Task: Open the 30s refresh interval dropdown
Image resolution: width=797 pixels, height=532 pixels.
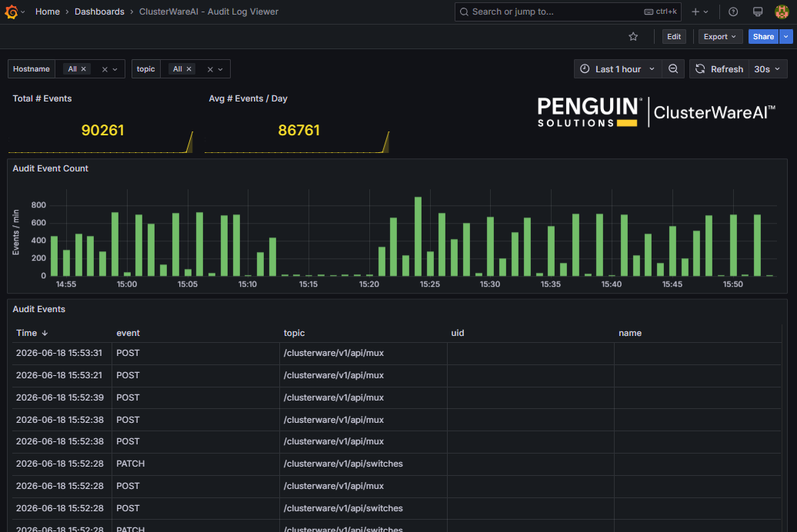Action: (767, 69)
